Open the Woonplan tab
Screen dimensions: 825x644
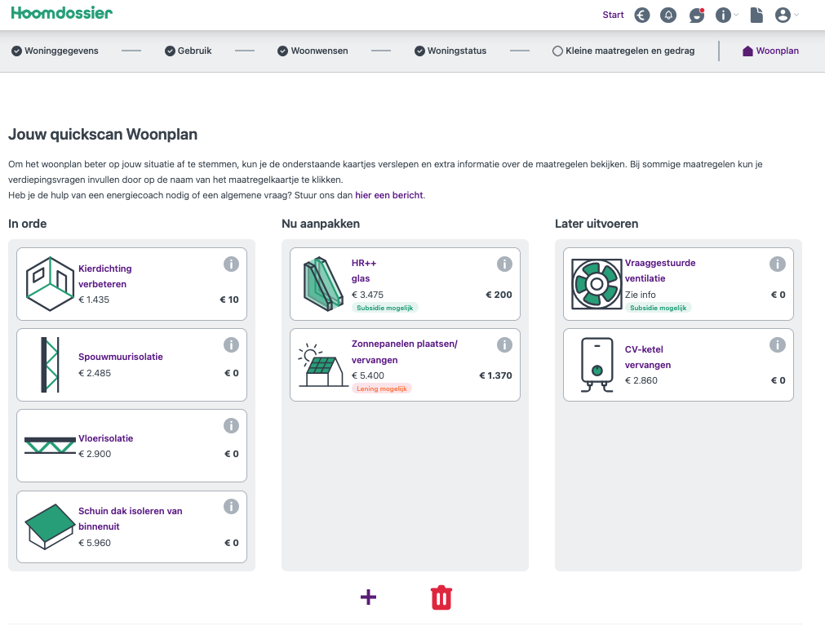click(770, 51)
